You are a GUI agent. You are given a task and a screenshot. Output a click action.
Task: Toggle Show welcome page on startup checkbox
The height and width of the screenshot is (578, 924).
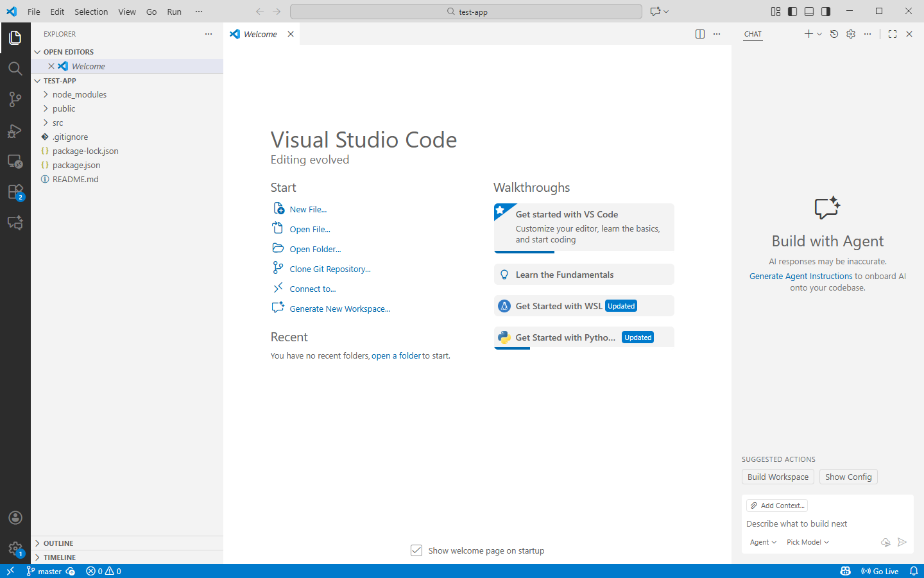point(416,550)
